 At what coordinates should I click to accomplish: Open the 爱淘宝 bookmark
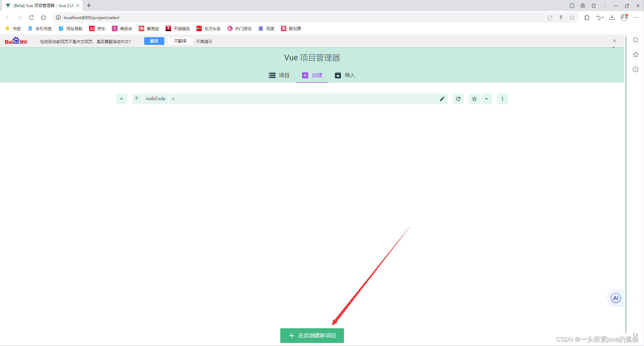coord(149,28)
